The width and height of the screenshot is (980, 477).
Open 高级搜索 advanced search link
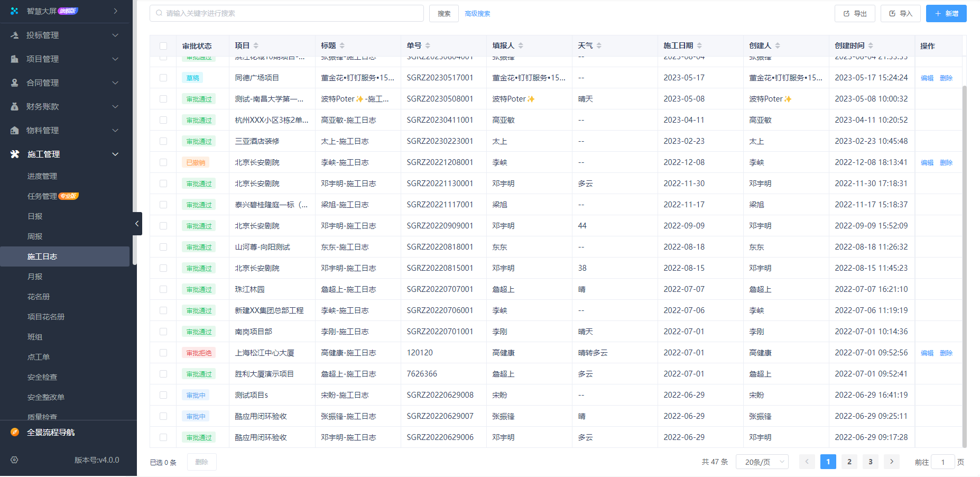[477, 13]
